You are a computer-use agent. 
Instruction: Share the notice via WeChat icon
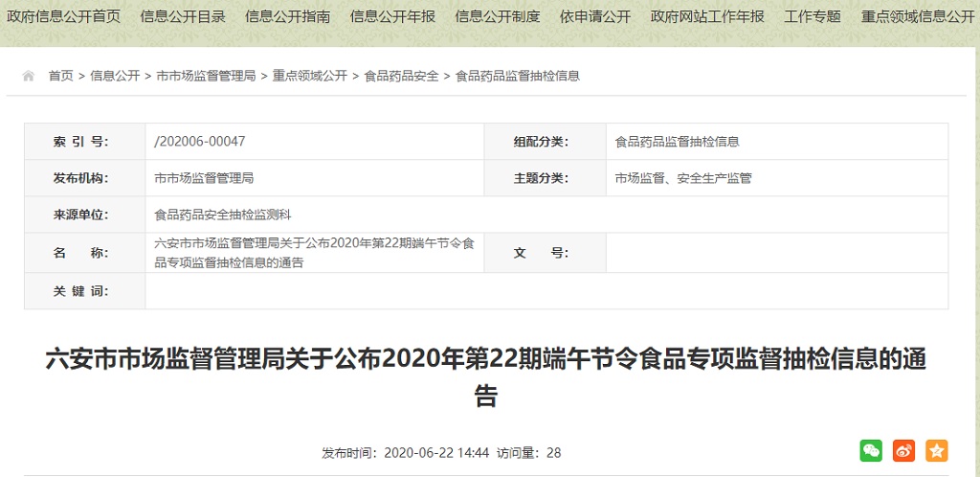(871, 450)
